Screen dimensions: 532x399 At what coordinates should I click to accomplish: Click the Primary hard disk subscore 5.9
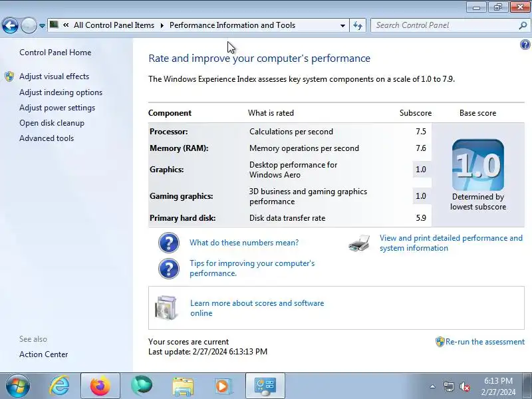coord(421,218)
